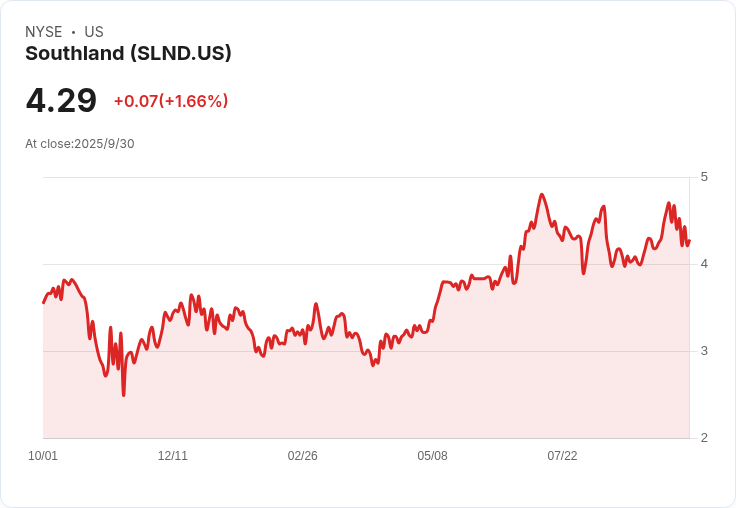The height and width of the screenshot is (508, 736).
Task: Click the 10/01 date axis label
Action: pos(43,456)
